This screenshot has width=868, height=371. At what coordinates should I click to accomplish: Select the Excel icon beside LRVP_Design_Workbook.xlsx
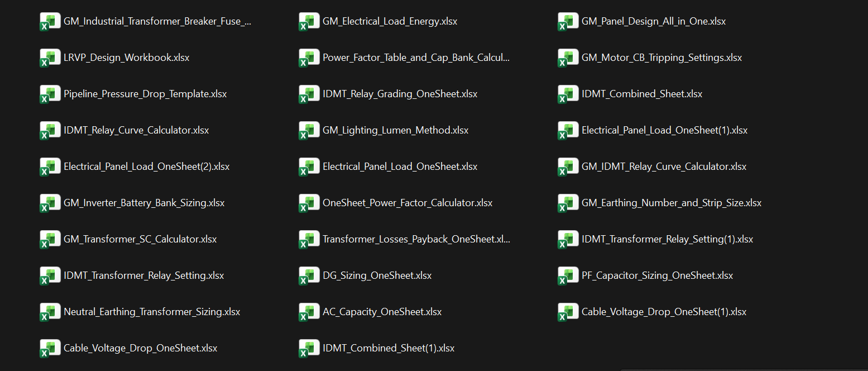coord(50,57)
